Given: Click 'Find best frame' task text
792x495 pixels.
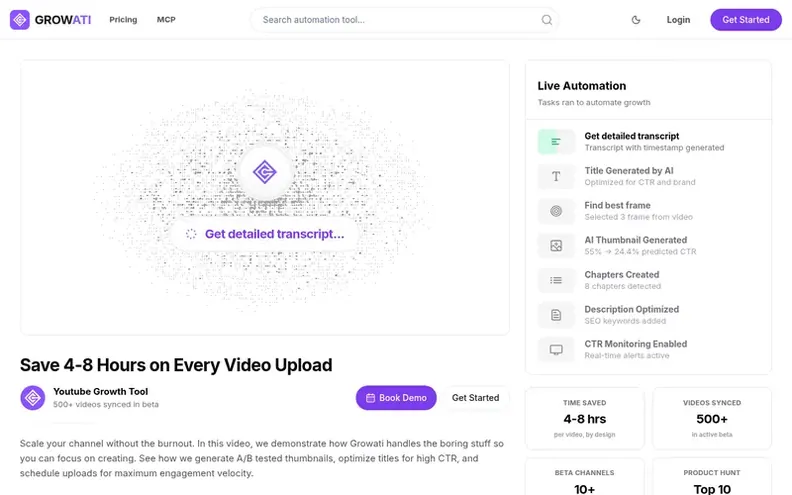Looking at the screenshot, I should point(617,206).
